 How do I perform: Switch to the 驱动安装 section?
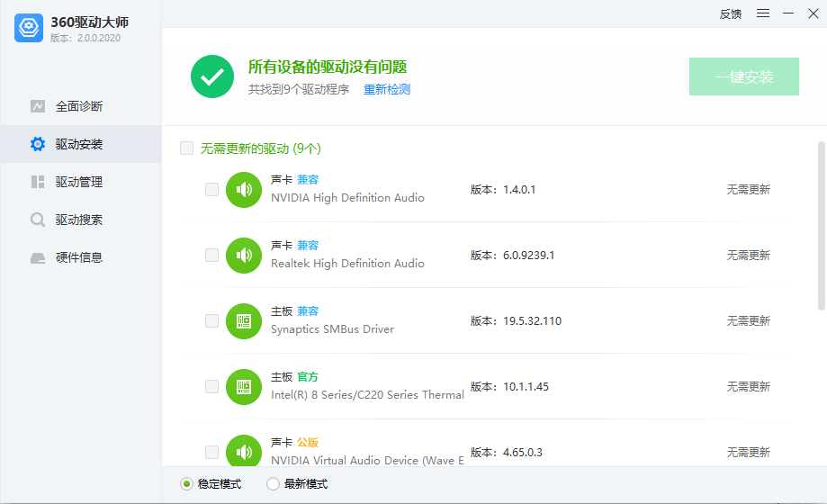[x=81, y=144]
